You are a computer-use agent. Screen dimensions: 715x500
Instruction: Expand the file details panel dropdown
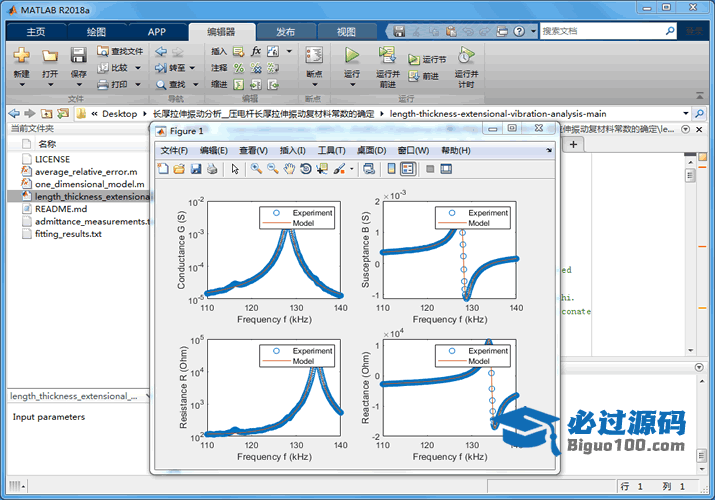coord(147,396)
